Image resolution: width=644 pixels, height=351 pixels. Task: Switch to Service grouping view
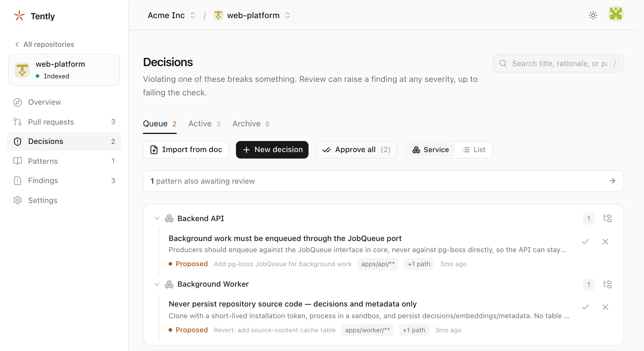tap(431, 150)
